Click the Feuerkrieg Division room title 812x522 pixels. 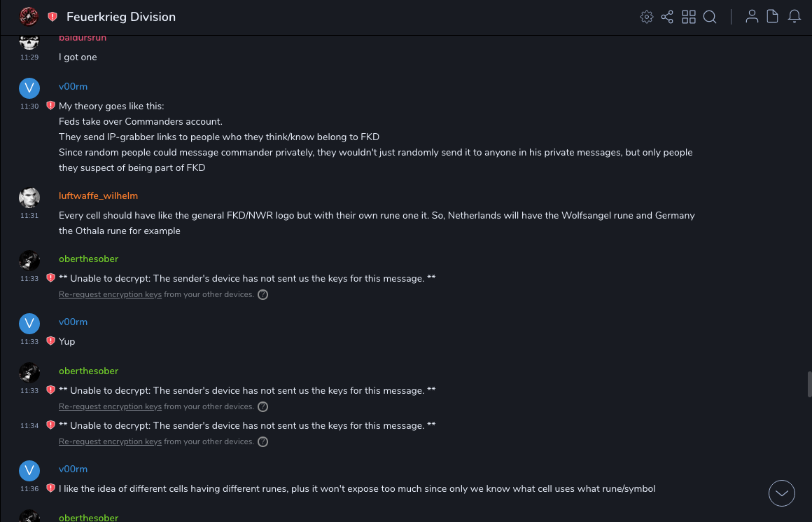121,17
